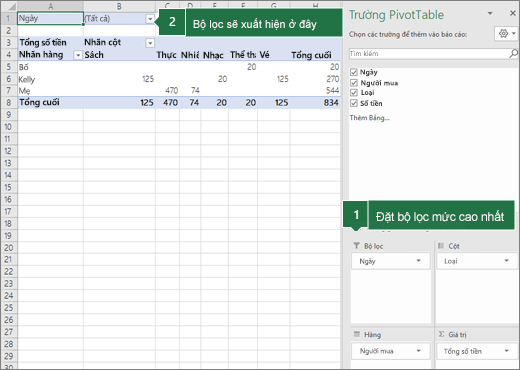Click the Giá trị sigma icon
Viewport: 520px width, 370px height.
(441, 334)
